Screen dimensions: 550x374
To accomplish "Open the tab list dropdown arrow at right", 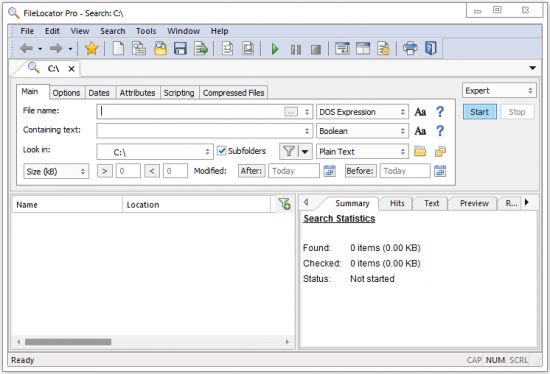I will pos(532,68).
